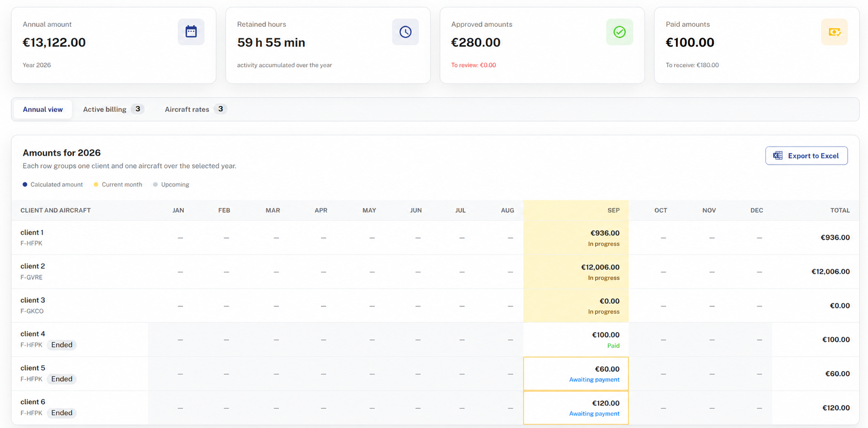The height and width of the screenshot is (428, 868).
Task: Click the €120.00 total for client 6
Action: pos(836,408)
